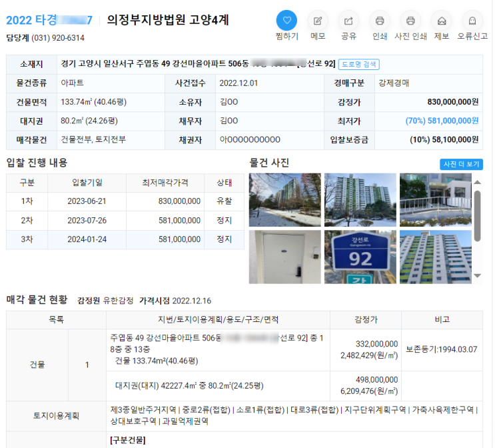Click the 유한감정 appraiser name
This screenshot has width=495, height=448.
coord(119,301)
